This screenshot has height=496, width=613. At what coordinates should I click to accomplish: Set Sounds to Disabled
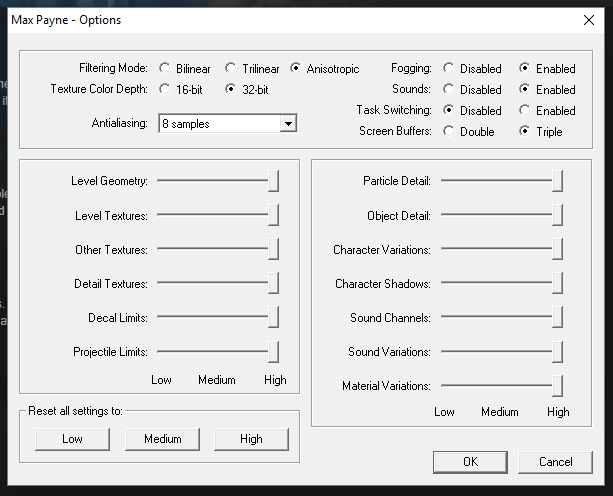coord(449,90)
